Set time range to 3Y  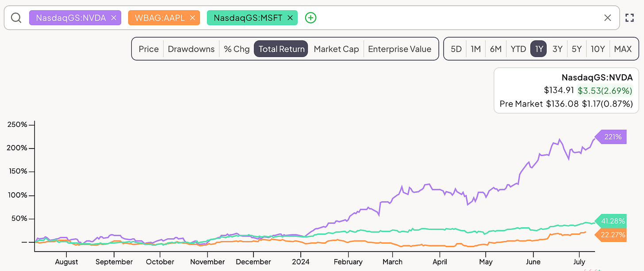coord(557,49)
